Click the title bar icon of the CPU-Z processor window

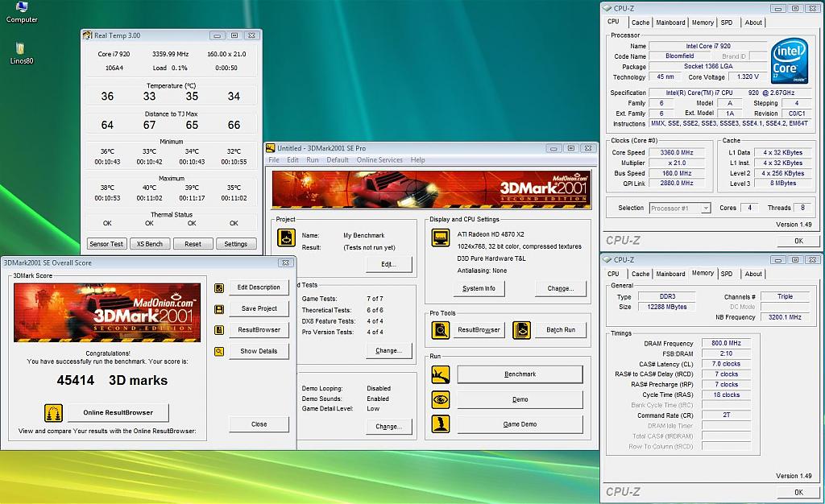(607, 8)
